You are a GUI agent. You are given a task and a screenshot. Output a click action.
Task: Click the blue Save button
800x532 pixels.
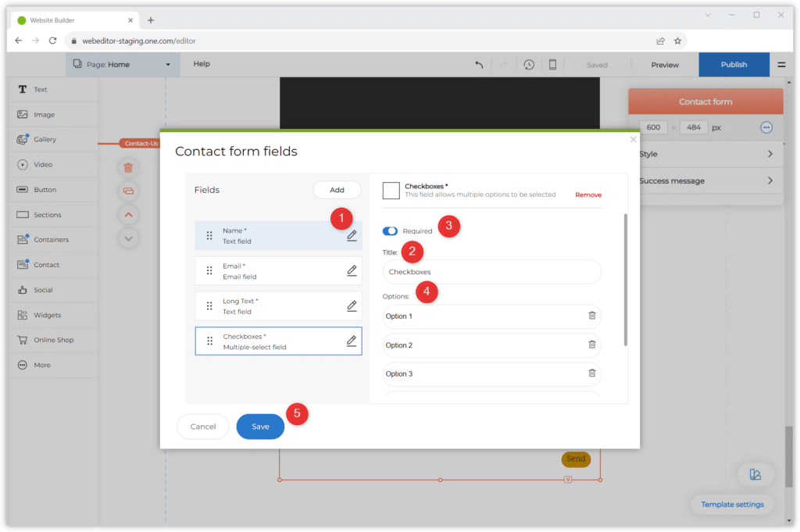tap(260, 427)
